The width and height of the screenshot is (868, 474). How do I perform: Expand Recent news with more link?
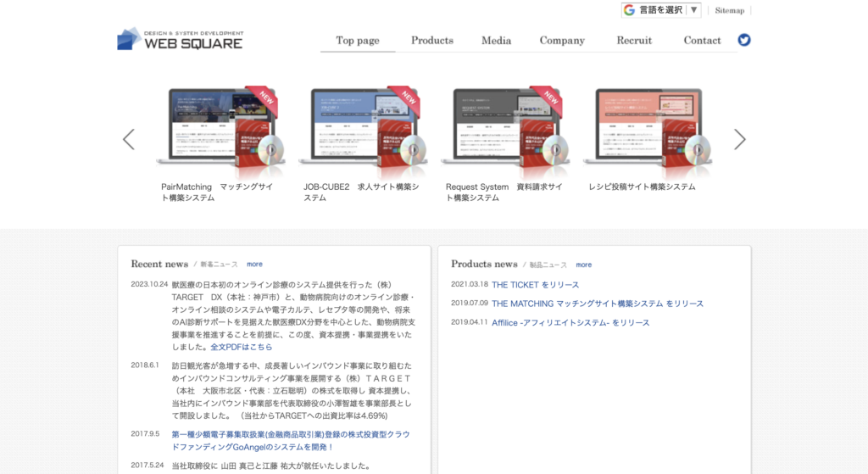(254, 265)
